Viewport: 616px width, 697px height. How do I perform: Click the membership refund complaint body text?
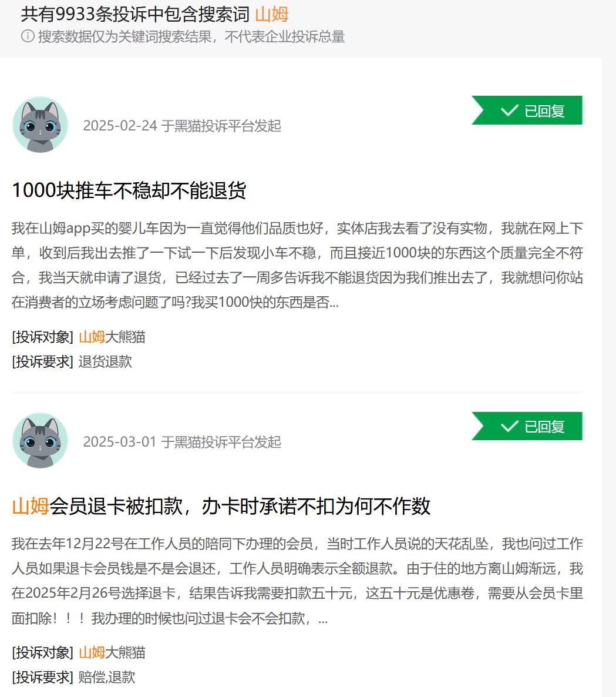(297, 581)
